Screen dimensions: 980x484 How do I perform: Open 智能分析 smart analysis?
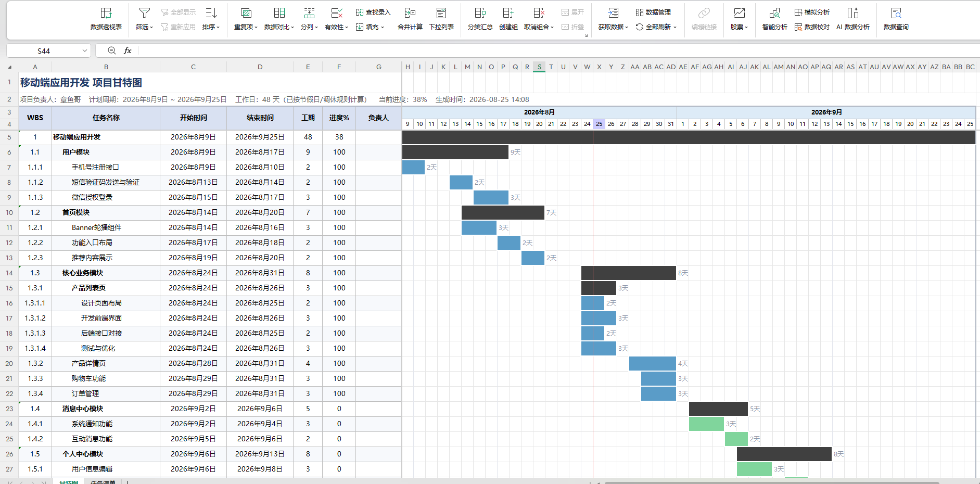775,19
